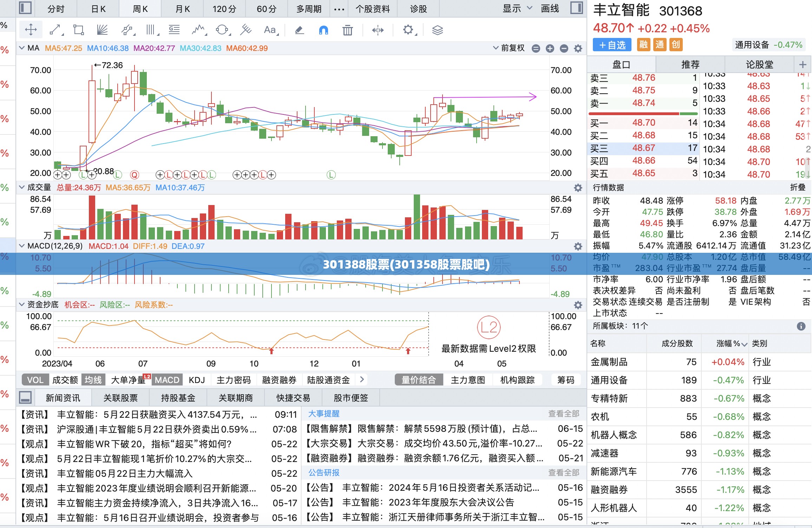Click the +自选 add to watchlist button
The image size is (812, 528).
point(612,45)
